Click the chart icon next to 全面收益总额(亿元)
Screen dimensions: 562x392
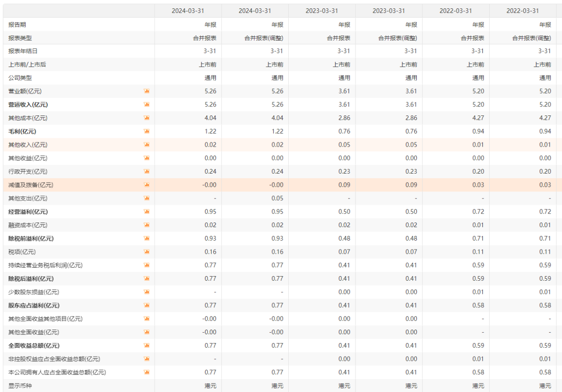tap(147, 346)
